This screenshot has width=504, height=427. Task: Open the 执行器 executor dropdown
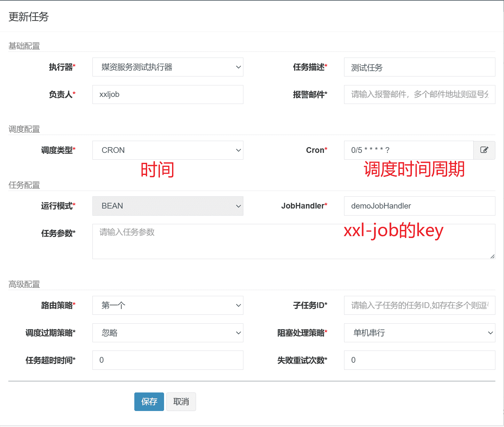(168, 67)
